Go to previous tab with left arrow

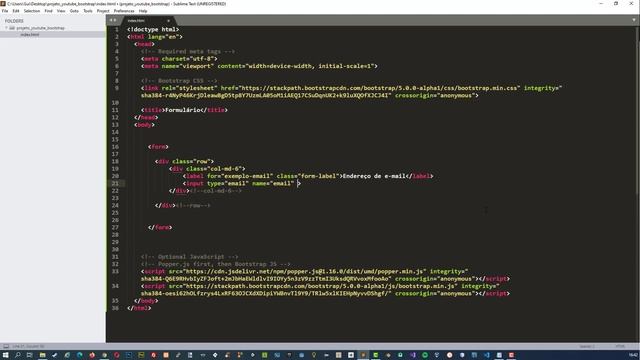click(x=111, y=20)
